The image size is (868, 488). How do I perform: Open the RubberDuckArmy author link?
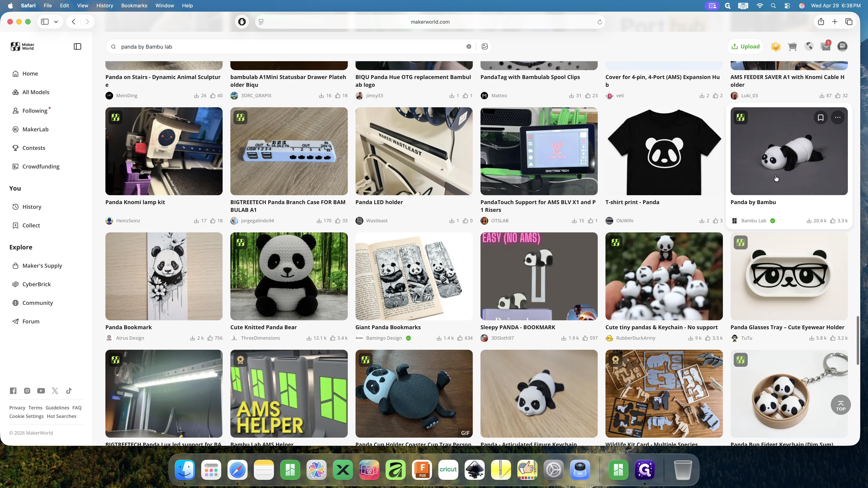click(635, 338)
